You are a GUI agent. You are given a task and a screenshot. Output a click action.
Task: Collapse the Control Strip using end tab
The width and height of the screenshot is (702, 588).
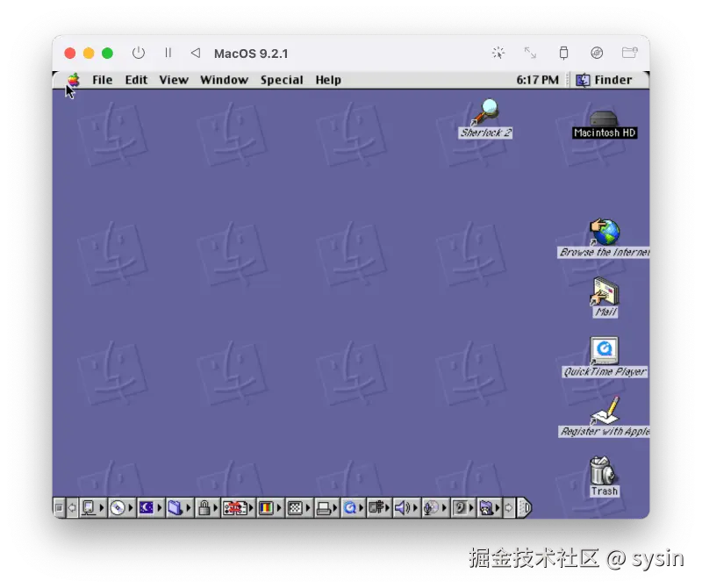pos(524,508)
